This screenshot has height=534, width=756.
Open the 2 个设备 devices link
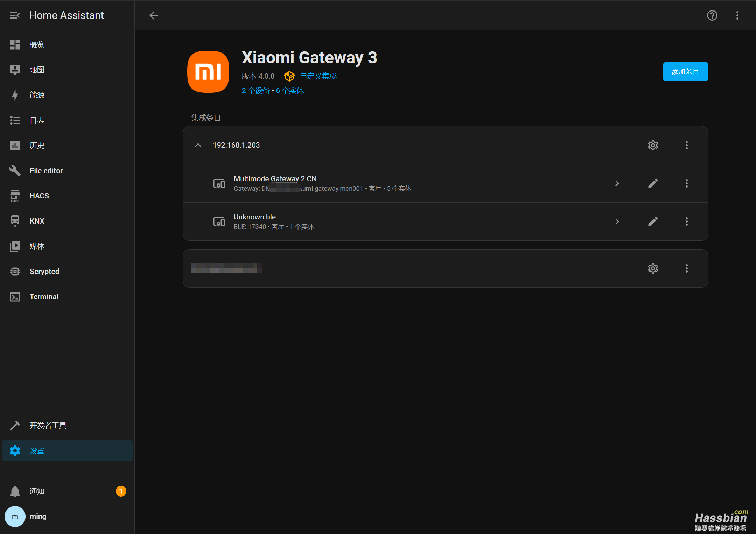click(255, 91)
